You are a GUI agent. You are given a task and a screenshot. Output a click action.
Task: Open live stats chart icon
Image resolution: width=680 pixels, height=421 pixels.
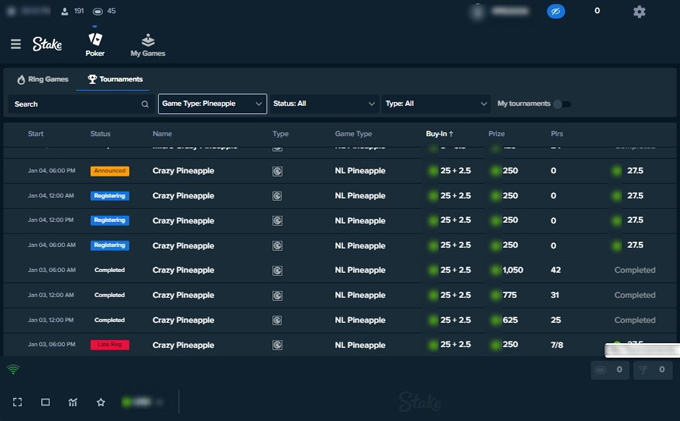[x=73, y=402]
